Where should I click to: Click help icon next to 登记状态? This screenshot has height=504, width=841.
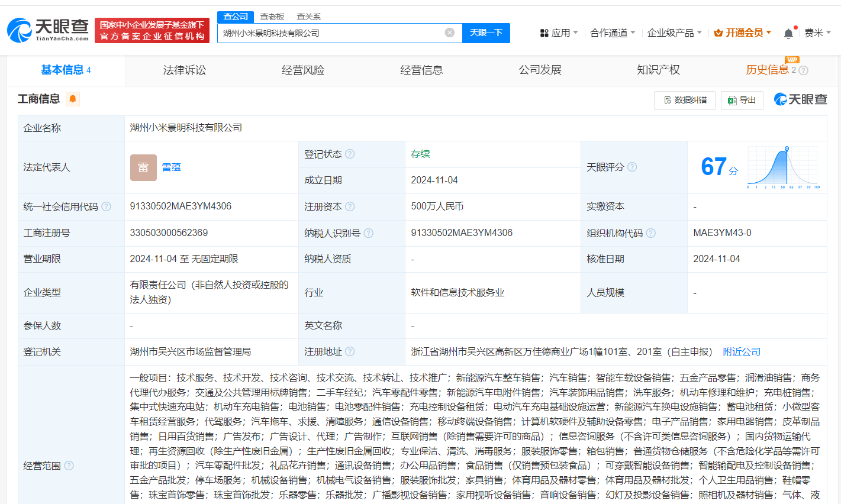coord(350,154)
